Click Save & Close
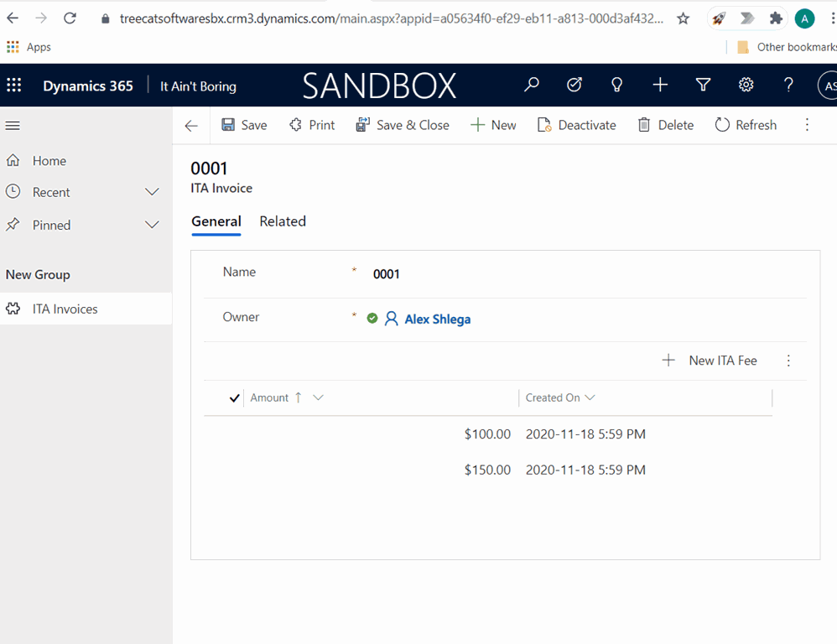837x644 pixels. click(403, 124)
